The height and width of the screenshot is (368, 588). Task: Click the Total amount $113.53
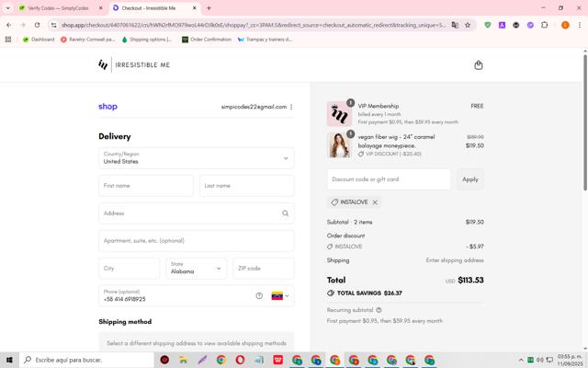point(470,280)
